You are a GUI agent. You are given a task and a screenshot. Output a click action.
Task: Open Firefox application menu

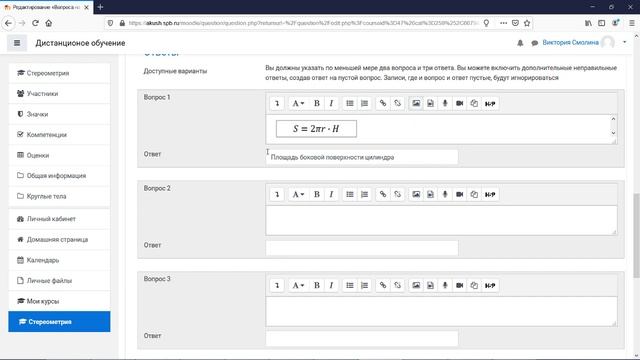631,23
